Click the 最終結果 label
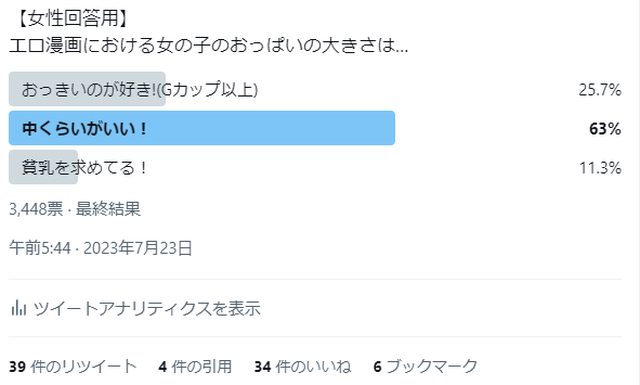 pyautogui.click(x=108, y=209)
